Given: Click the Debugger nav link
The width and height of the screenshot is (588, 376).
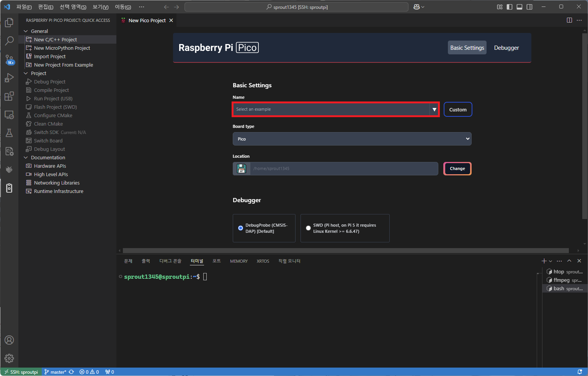Looking at the screenshot, I should point(506,48).
